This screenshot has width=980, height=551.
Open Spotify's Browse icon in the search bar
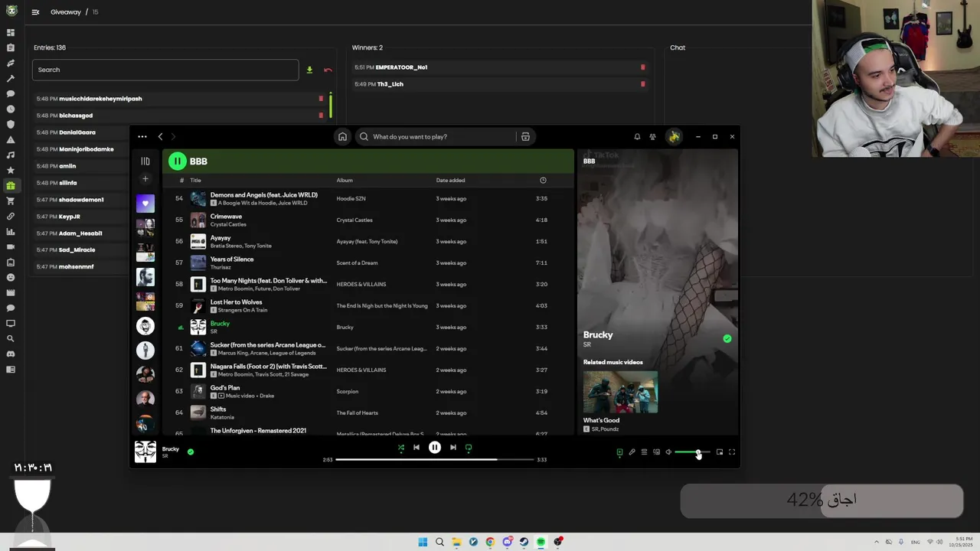[x=525, y=137]
